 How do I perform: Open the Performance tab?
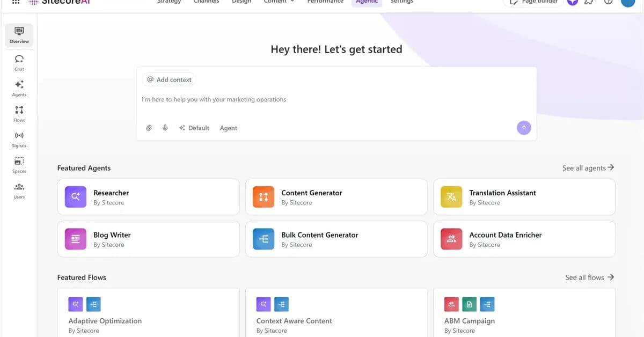[x=325, y=2]
